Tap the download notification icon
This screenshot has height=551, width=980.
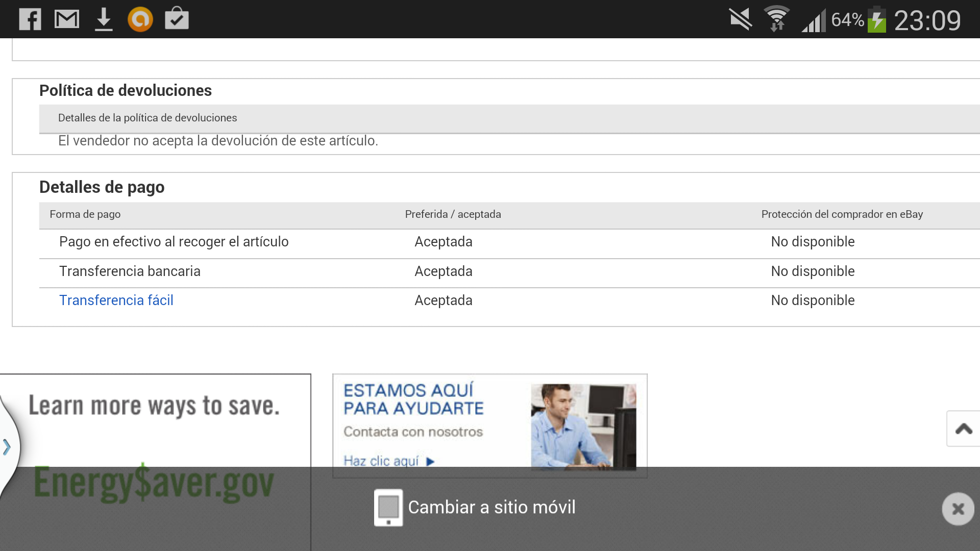point(104,20)
